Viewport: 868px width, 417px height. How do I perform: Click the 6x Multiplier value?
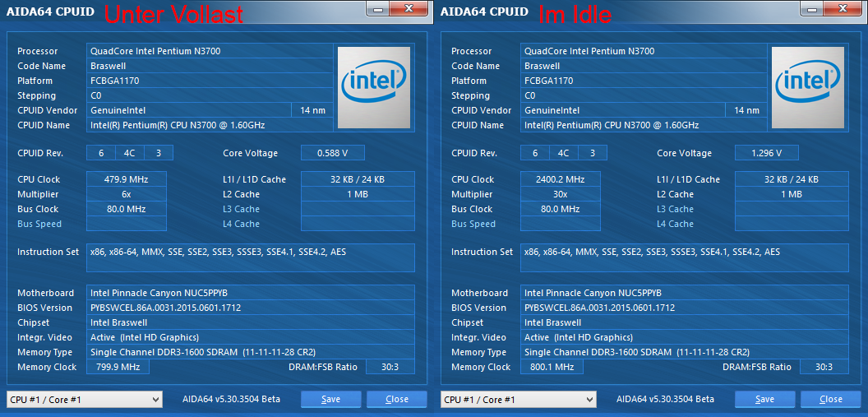[127, 194]
